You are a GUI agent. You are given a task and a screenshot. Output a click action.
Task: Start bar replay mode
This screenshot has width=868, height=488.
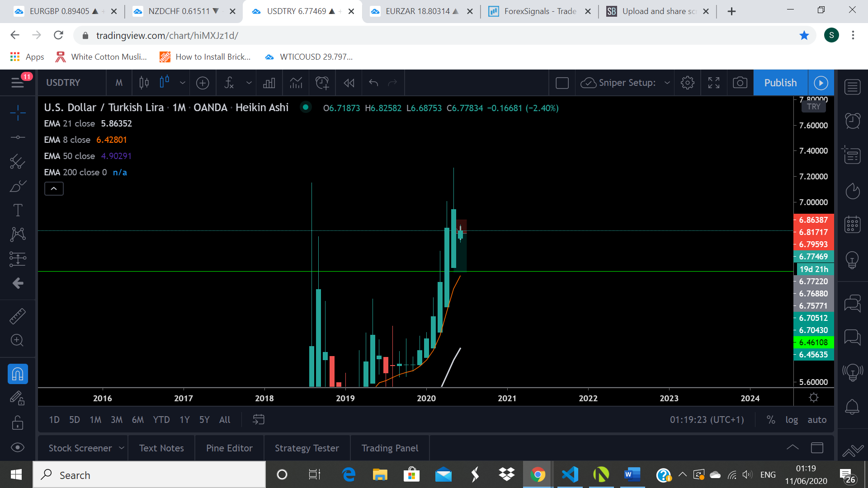(349, 83)
